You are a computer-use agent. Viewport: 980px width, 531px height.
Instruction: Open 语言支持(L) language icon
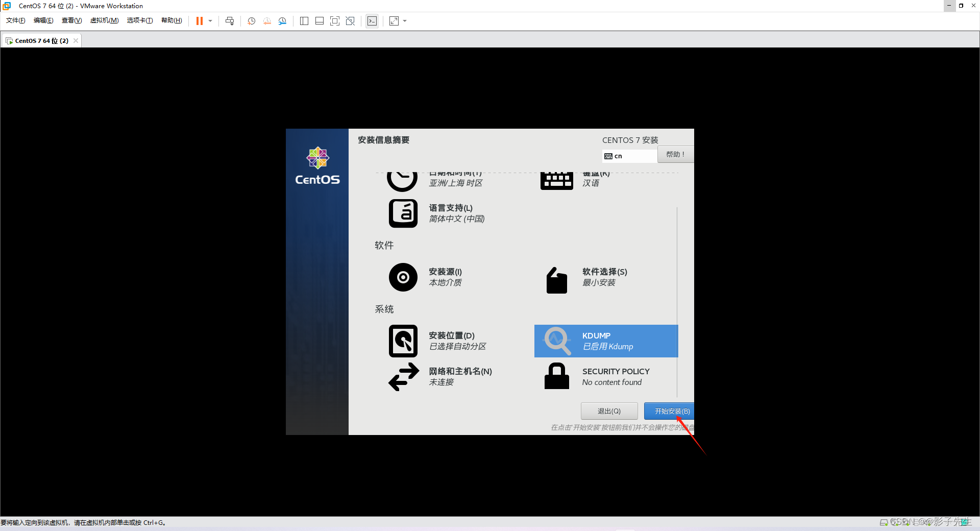coord(403,213)
